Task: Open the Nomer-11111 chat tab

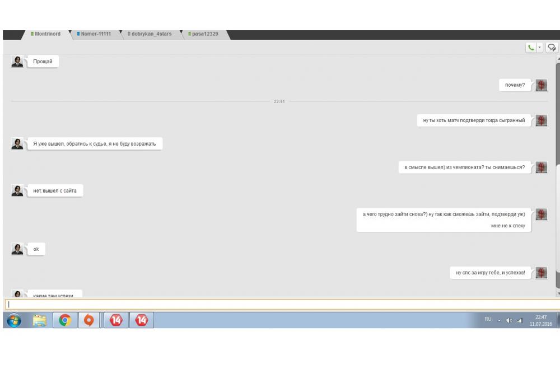Action: coord(95,34)
